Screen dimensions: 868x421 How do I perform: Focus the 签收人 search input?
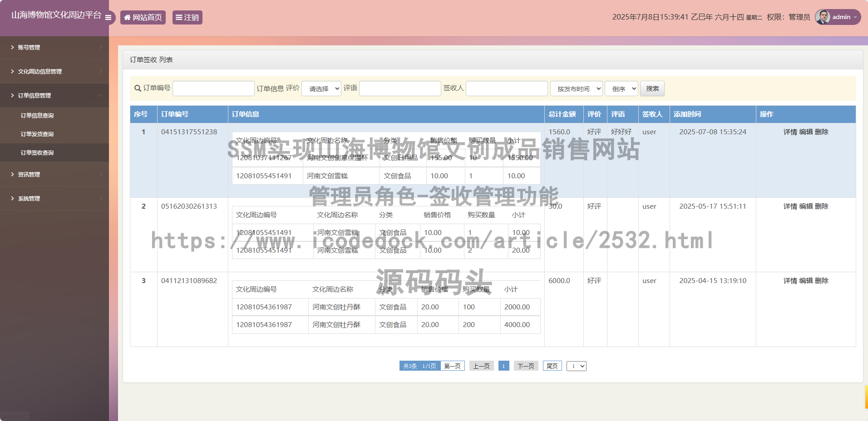[507, 88]
